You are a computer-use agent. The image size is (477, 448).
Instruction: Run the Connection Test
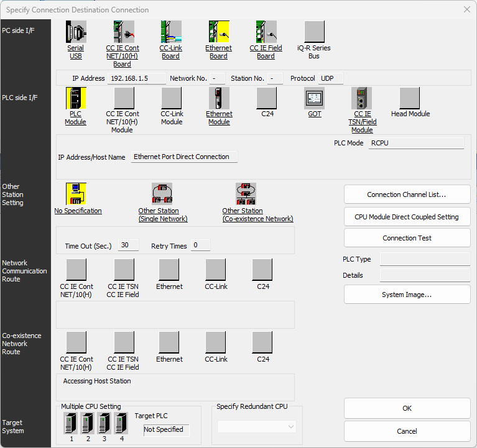[407, 238]
